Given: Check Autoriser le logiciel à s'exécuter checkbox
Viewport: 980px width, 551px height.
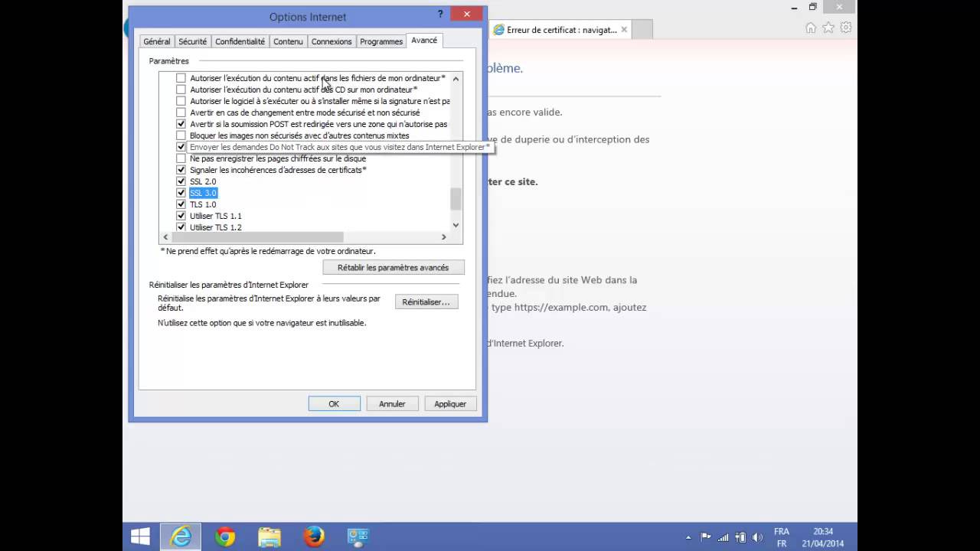Looking at the screenshot, I should [x=181, y=101].
